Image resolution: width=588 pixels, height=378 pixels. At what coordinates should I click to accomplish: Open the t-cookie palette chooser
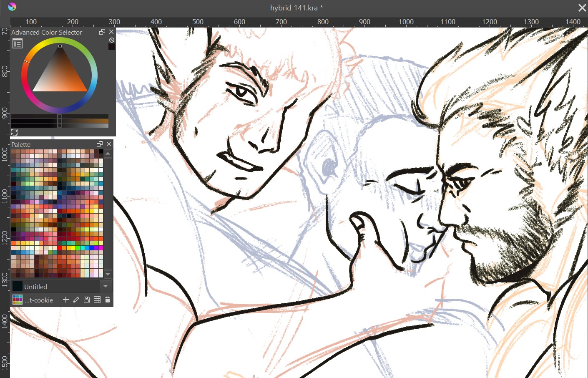pyautogui.click(x=18, y=300)
